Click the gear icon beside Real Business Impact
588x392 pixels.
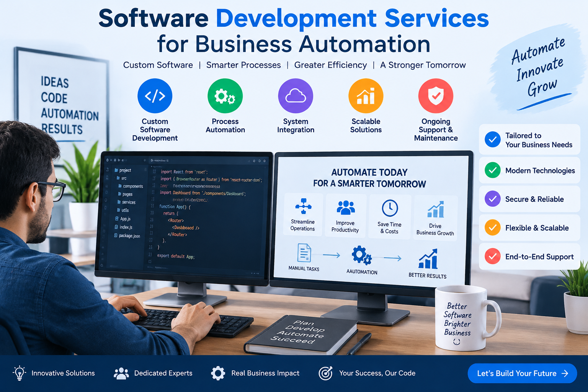(218, 373)
